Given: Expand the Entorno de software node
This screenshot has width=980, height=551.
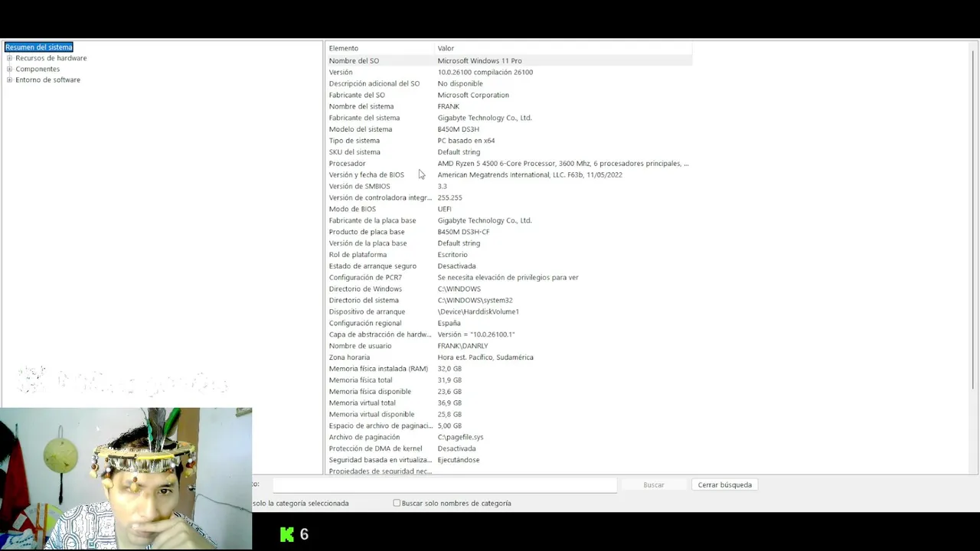Looking at the screenshot, I should click(x=9, y=80).
